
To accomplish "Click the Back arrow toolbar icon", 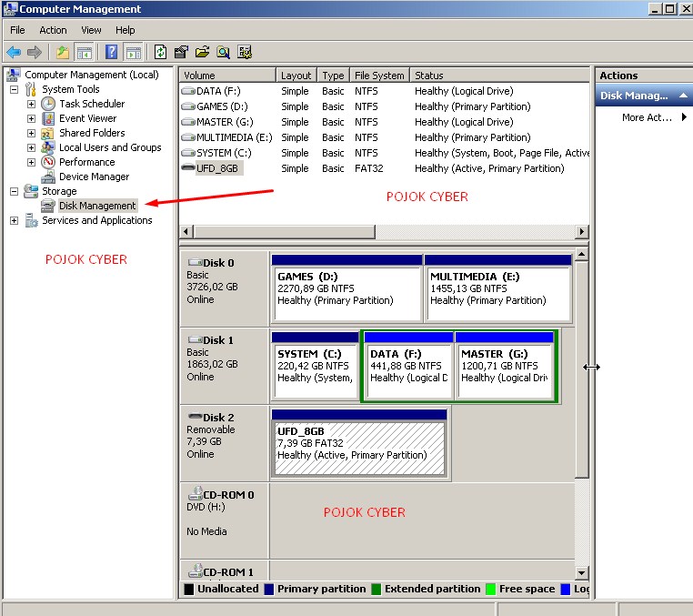I will click(14, 52).
